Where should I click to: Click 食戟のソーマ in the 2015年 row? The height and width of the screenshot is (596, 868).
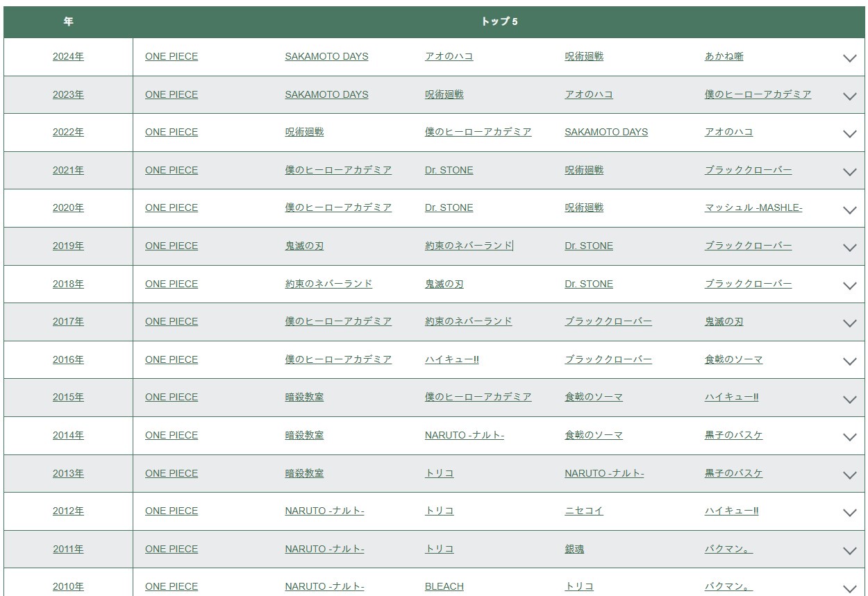(594, 397)
